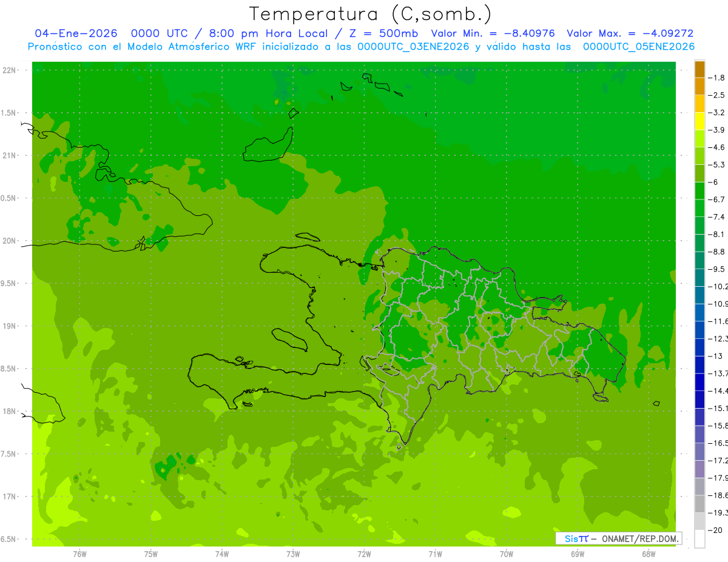This screenshot has width=728, height=562.
Task: Click the green swatch between -6 and -6.7
Action: click(699, 191)
